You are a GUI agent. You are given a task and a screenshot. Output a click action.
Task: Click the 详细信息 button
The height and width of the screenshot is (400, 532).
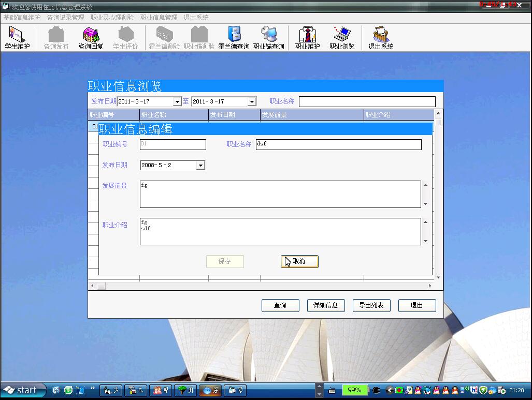pyautogui.click(x=326, y=305)
